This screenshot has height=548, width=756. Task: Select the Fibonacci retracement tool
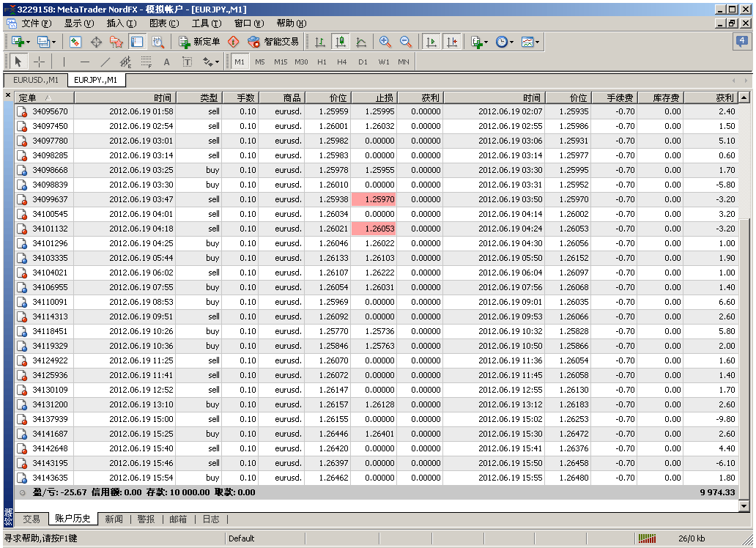tap(146, 62)
